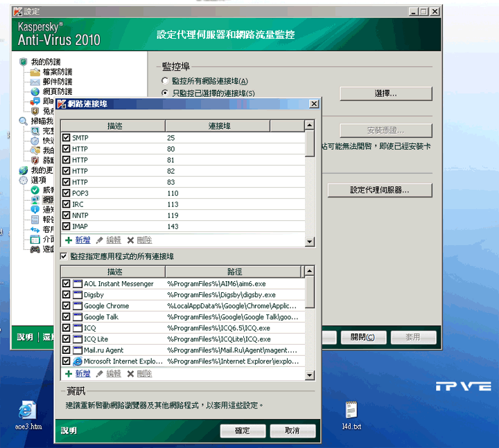Open the aoe3.htm desktop icon
The height and width of the screenshot is (448, 499).
(28, 410)
